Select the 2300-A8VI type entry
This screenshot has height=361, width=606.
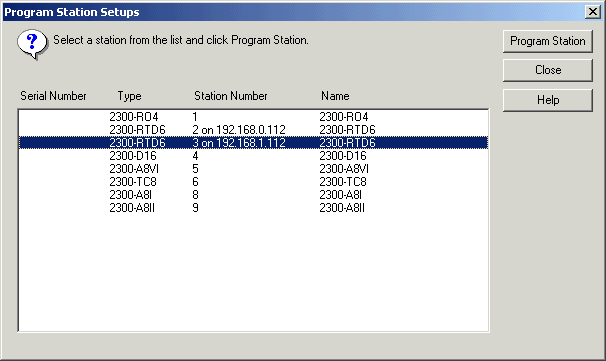[x=134, y=169]
